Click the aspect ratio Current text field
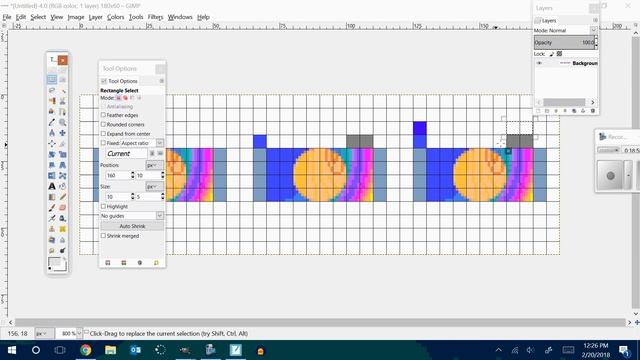640x360 pixels. 127,153
